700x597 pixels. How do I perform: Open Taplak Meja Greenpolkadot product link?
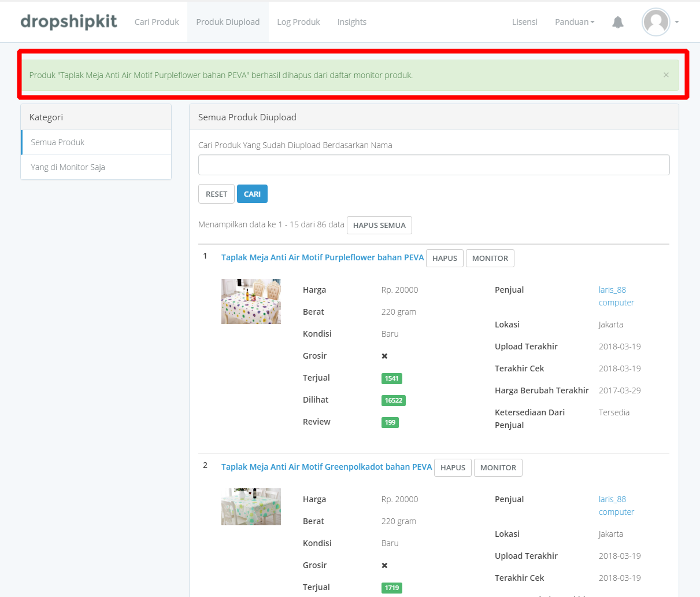326,467
